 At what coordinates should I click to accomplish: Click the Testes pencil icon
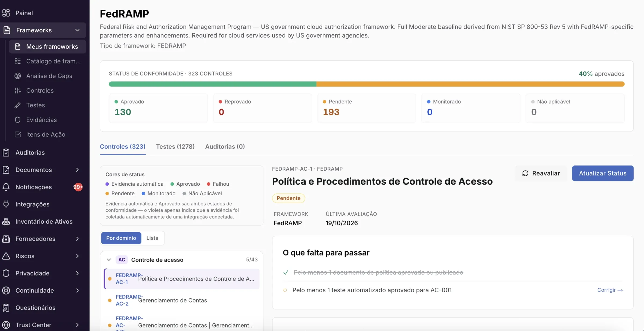(18, 105)
